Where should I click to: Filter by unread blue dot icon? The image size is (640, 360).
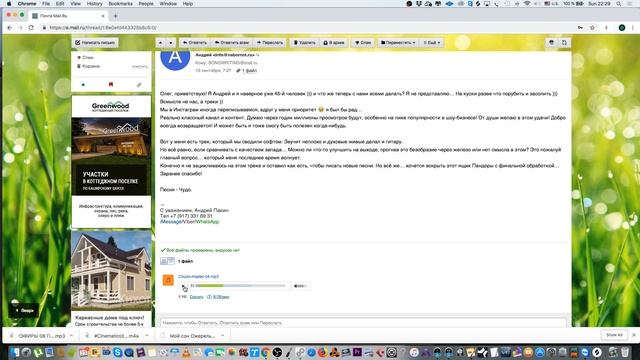coord(83,85)
